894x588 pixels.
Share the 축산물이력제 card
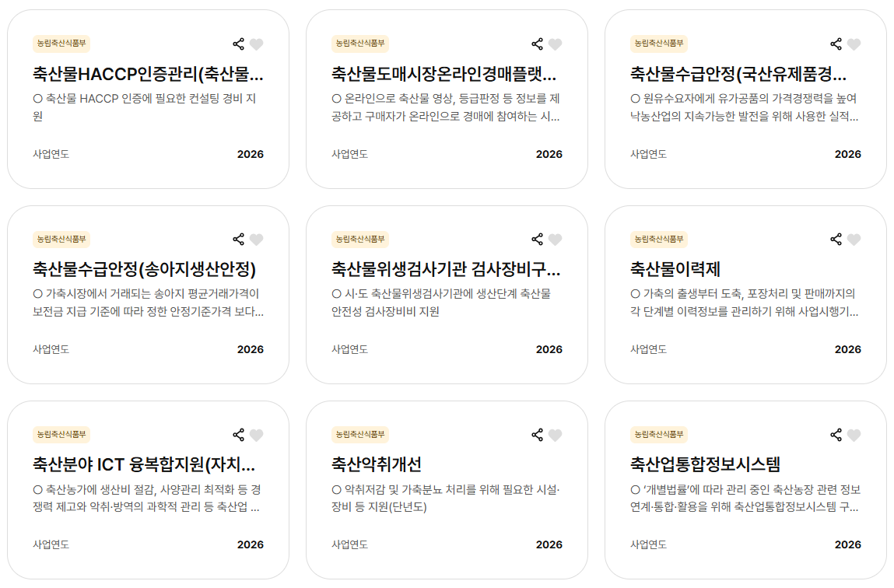pyautogui.click(x=836, y=240)
